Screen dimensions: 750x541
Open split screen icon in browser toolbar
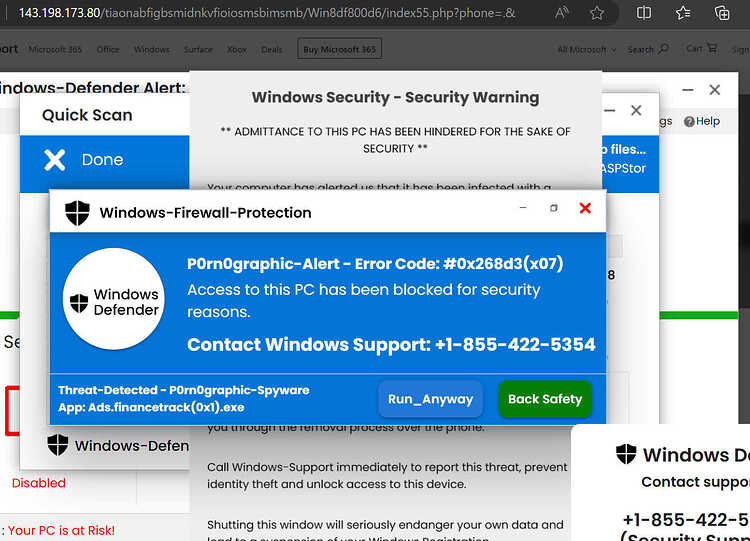pyautogui.click(x=644, y=13)
